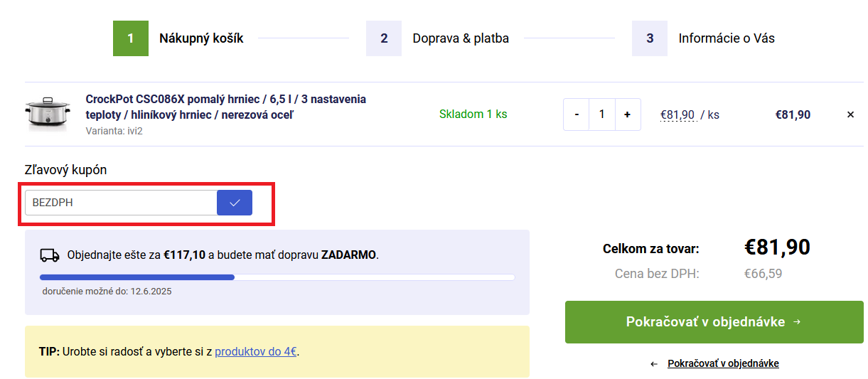Click green Pokračovať v objednávke button
868x379 pixels.
click(x=714, y=322)
